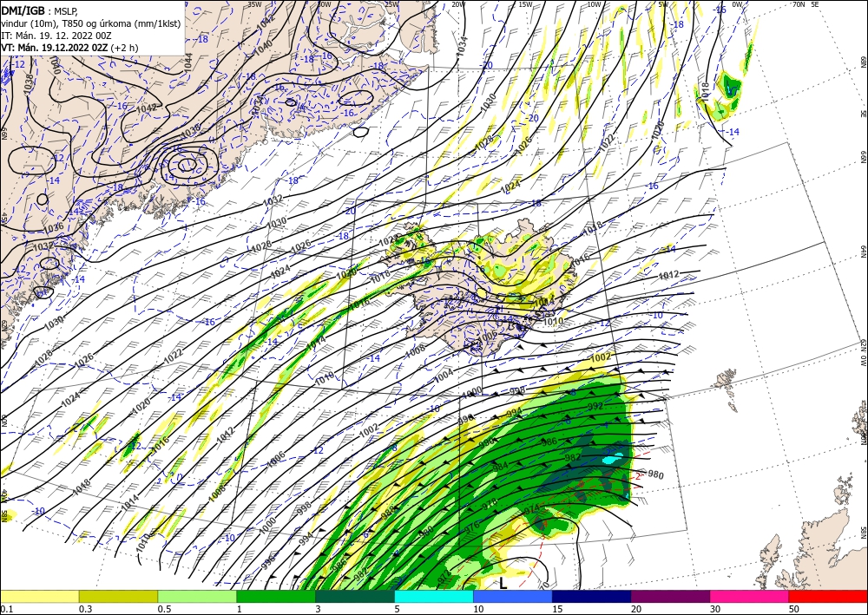
Task: Select the green 1–3 mm legend segment
Action: (276, 596)
